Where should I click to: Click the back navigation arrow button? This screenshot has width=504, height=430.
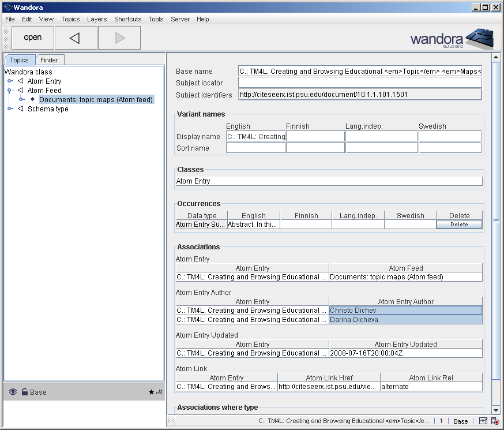click(x=76, y=38)
